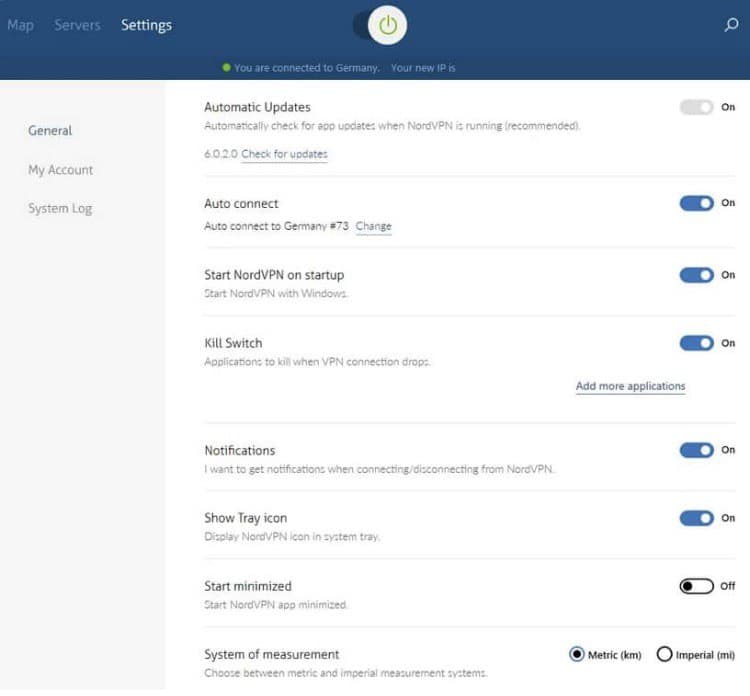
Task: Open the search magnifier icon
Action: pos(731,24)
